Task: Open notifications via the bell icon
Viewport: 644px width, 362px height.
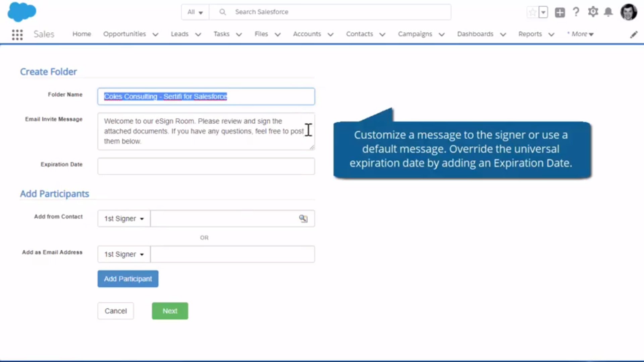Action: [x=608, y=12]
